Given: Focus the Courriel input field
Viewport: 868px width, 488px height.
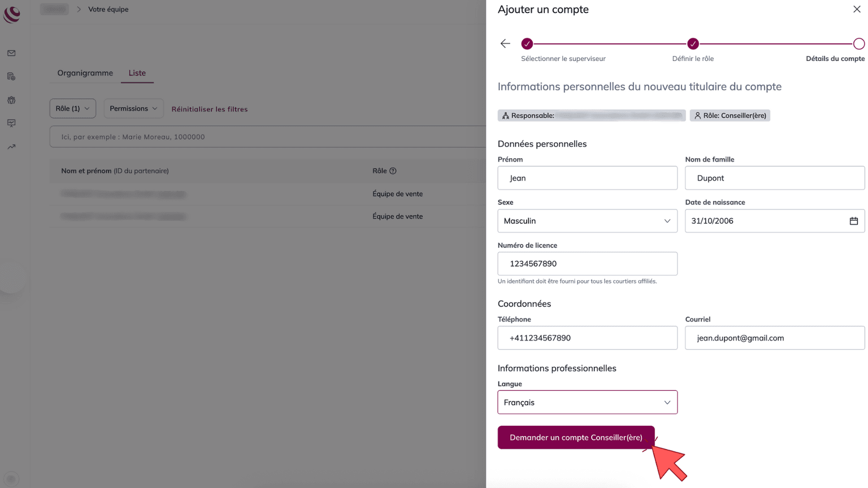Looking at the screenshot, I should [x=774, y=338].
